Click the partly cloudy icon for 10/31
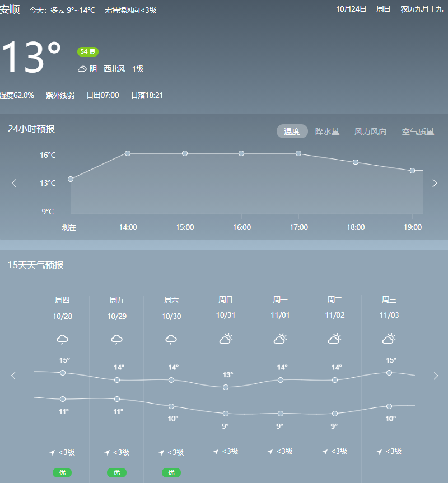This screenshot has width=448, height=483. tap(226, 339)
